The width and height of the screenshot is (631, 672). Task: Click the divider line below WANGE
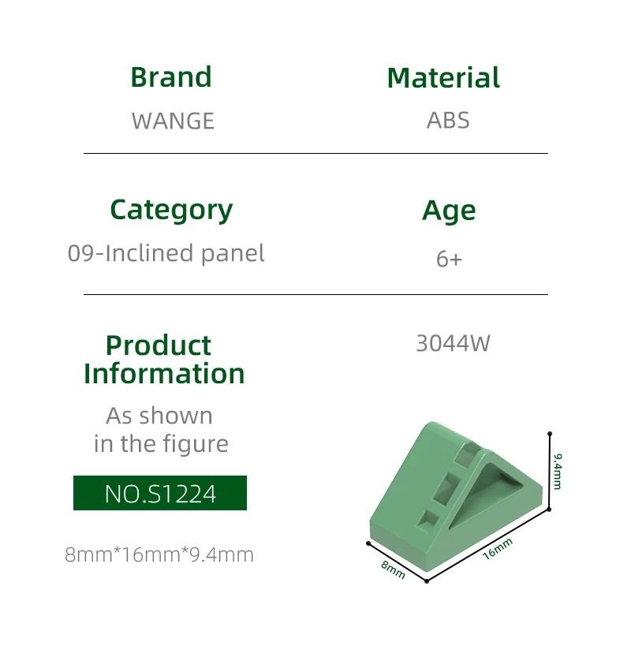315,153
